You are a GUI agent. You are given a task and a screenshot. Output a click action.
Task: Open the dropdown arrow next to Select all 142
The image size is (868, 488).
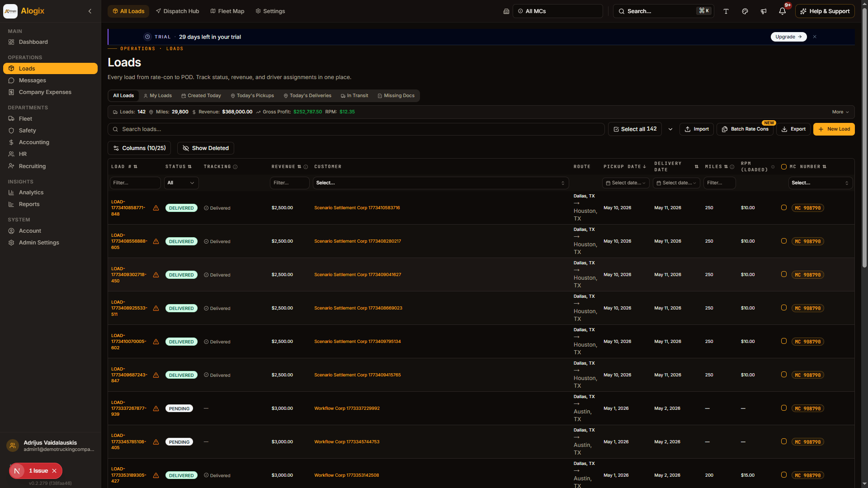tap(670, 129)
